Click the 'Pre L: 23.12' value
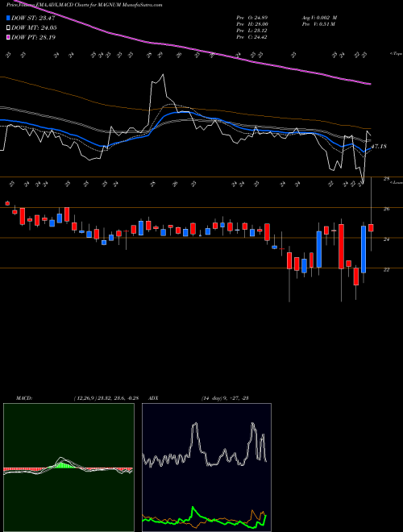 click(251, 31)
